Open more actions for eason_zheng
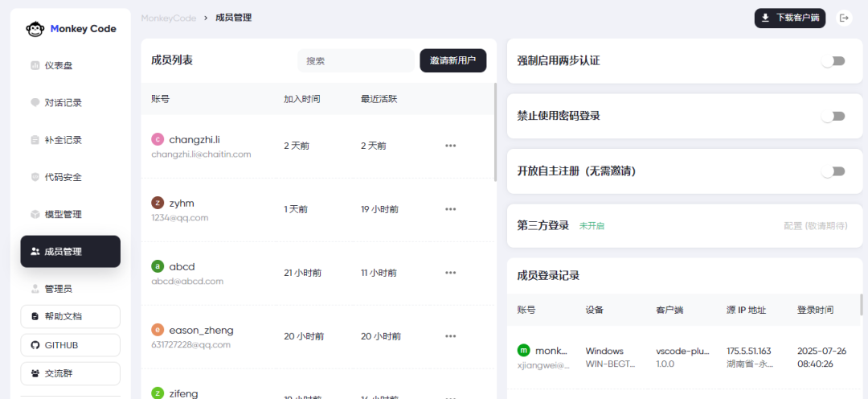 451,336
